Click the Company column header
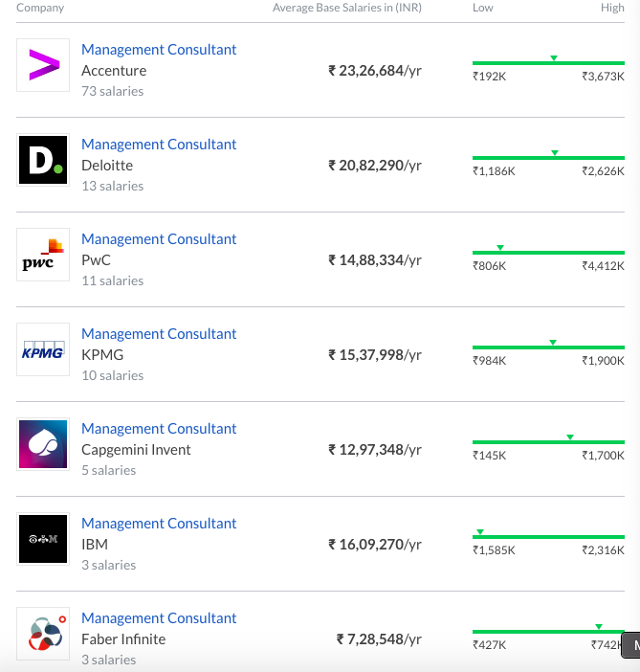This screenshot has height=672, width=640. (40, 8)
